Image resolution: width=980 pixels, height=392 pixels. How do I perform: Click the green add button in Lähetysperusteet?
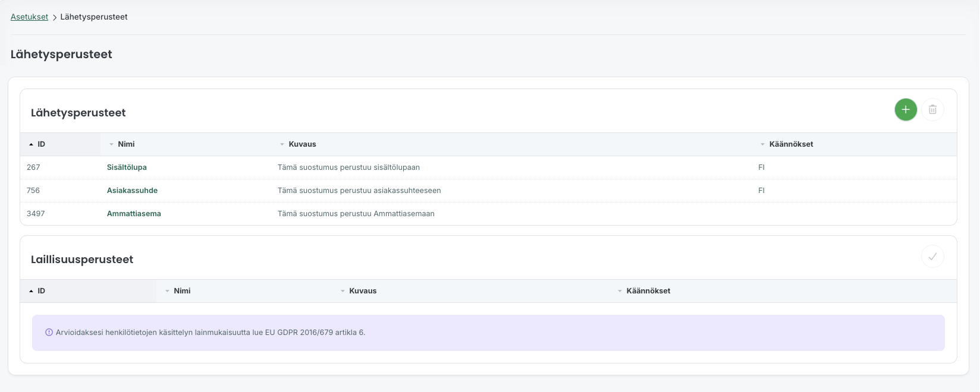pyautogui.click(x=906, y=109)
